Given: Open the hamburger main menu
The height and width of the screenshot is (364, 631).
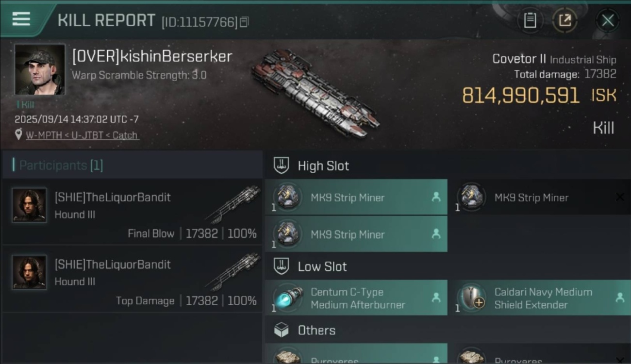Looking at the screenshot, I should click(x=21, y=19).
